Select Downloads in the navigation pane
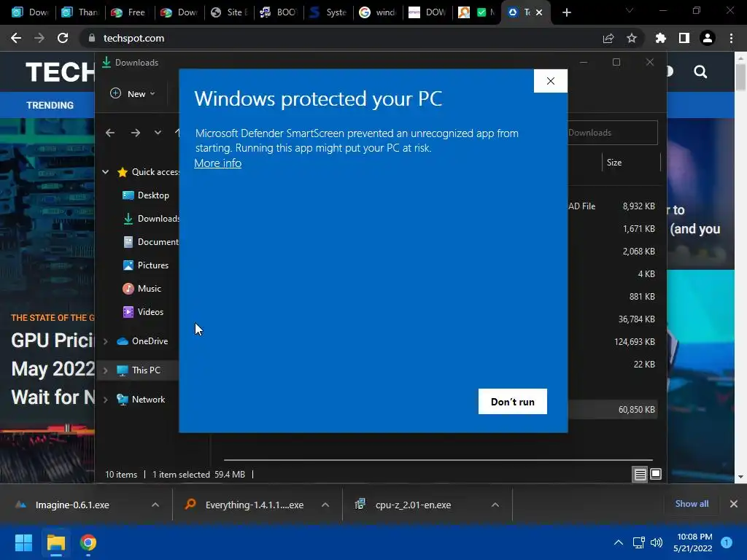Screen dimensions: 747x560 (x=152, y=219)
